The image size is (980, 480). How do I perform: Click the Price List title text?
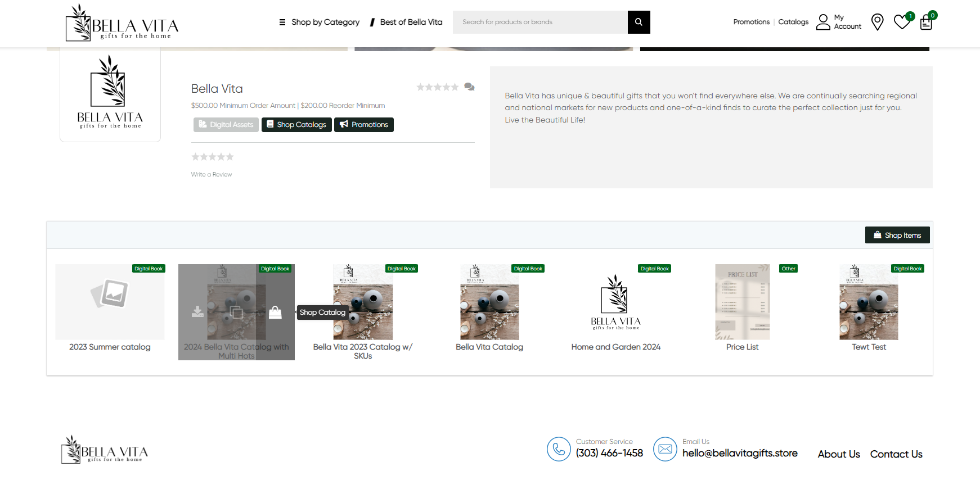tap(743, 347)
